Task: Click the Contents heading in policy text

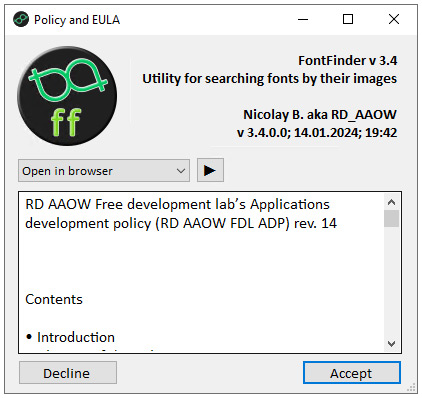Action: (54, 299)
